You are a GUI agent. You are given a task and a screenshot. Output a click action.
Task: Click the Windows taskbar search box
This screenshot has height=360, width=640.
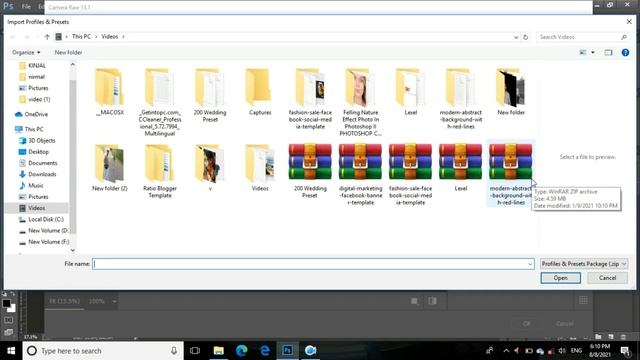[x=103, y=351]
